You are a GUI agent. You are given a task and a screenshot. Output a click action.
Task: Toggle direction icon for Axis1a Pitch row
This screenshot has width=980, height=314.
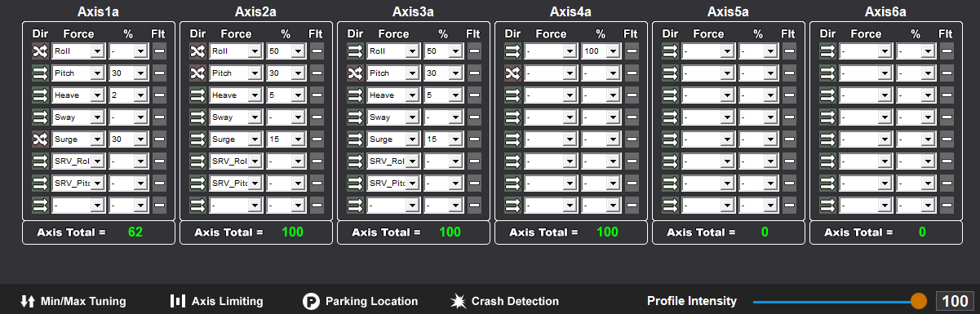click(40, 73)
